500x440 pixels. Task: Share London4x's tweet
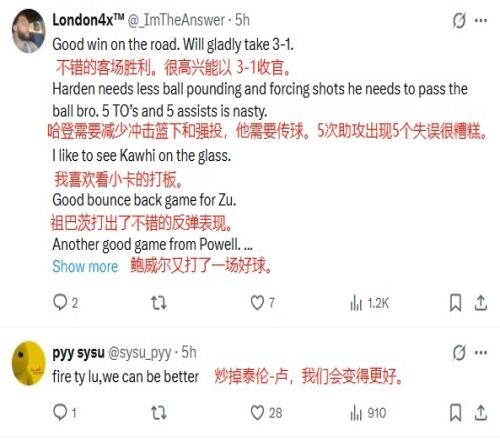pyautogui.click(x=481, y=303)
